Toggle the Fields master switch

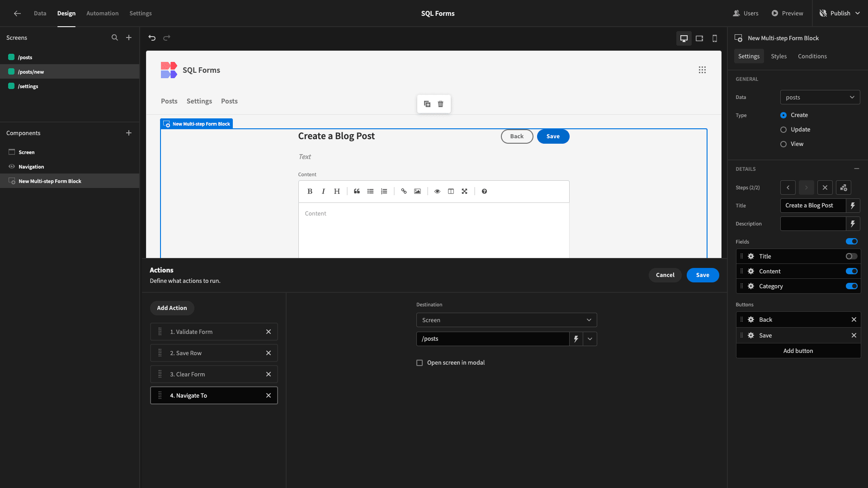(852, 242)
